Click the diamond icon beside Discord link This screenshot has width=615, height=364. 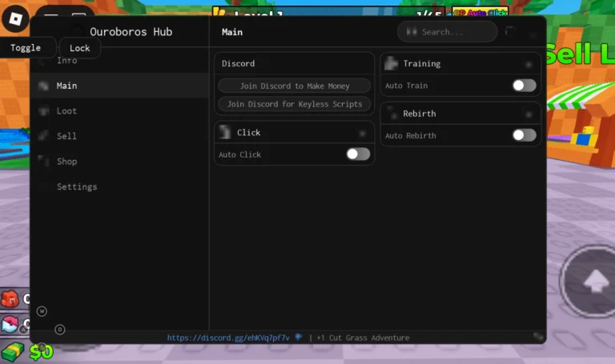click(x=299, y=337)
